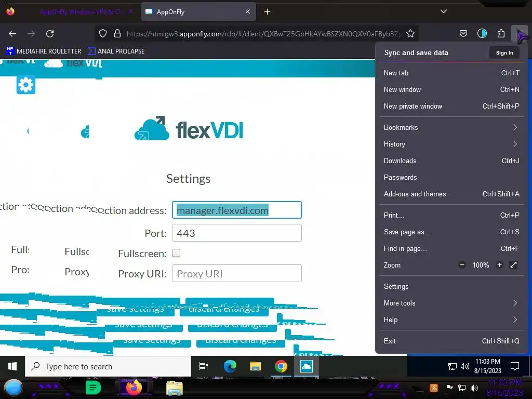Open Add-ons and themes menu entry
The width and height of the screenshot is (532, 399).
coord(451,194)
